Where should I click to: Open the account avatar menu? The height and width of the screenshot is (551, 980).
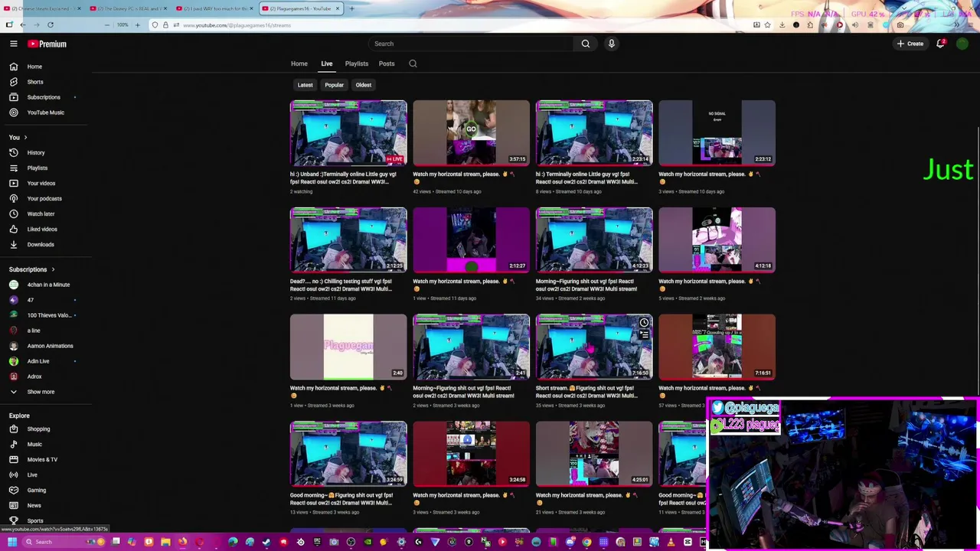coord(962,44)
